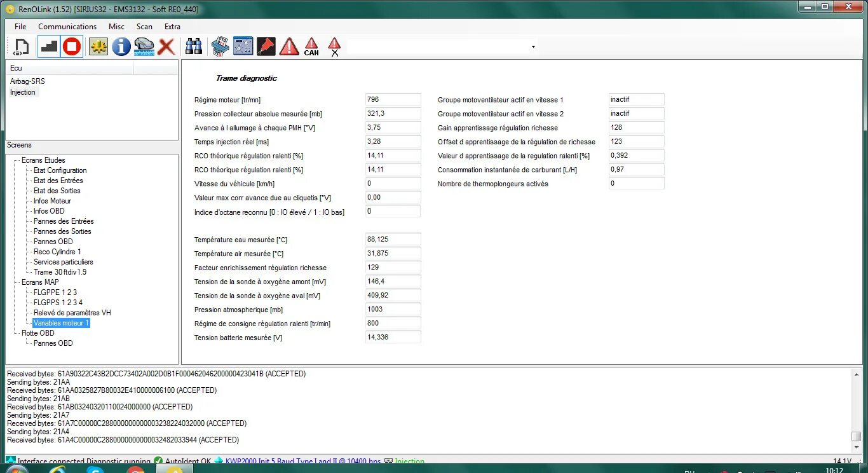Open FLGPPE 1 2 3 screen
The width and height of the screenshot is (868, 473).
(x=55, y=292)
